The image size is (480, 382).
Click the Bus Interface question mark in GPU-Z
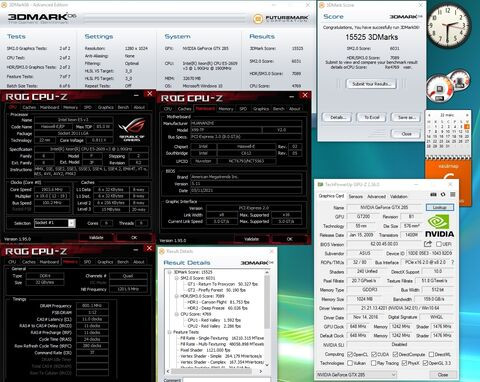[x=452, y=262]
